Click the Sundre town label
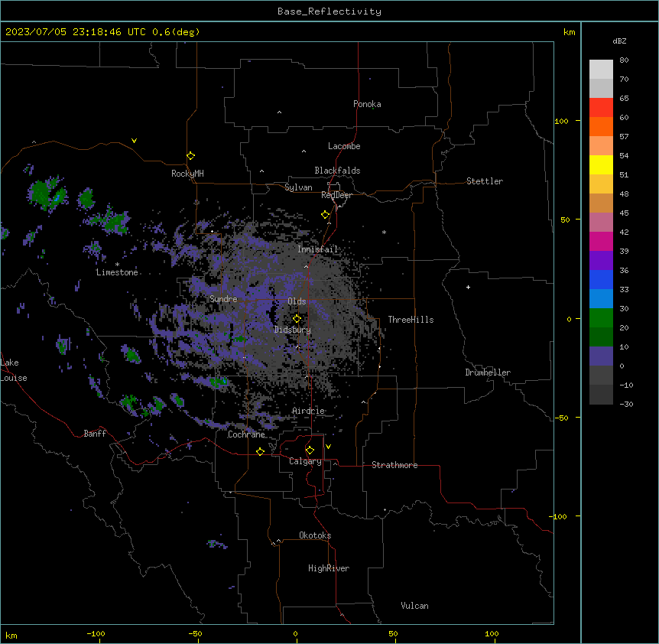This screenshot has width=659, height=644. [x=223, y=299]
